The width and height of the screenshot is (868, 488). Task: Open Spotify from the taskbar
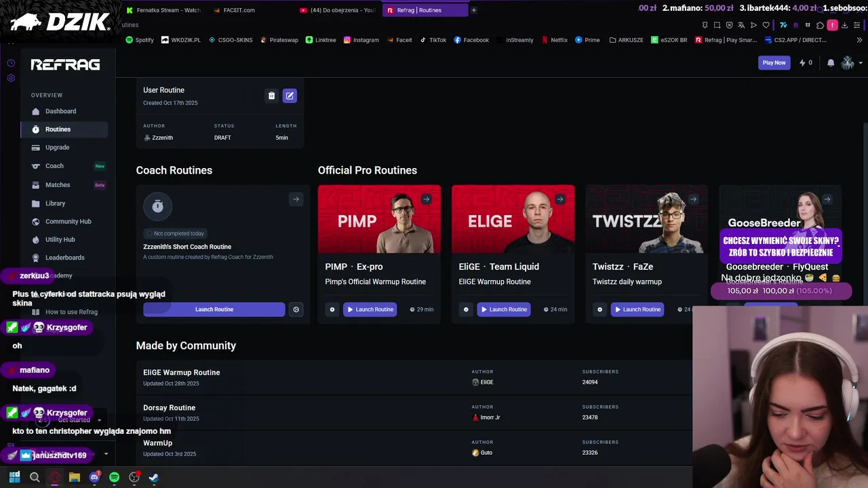(x=114, y=477)
